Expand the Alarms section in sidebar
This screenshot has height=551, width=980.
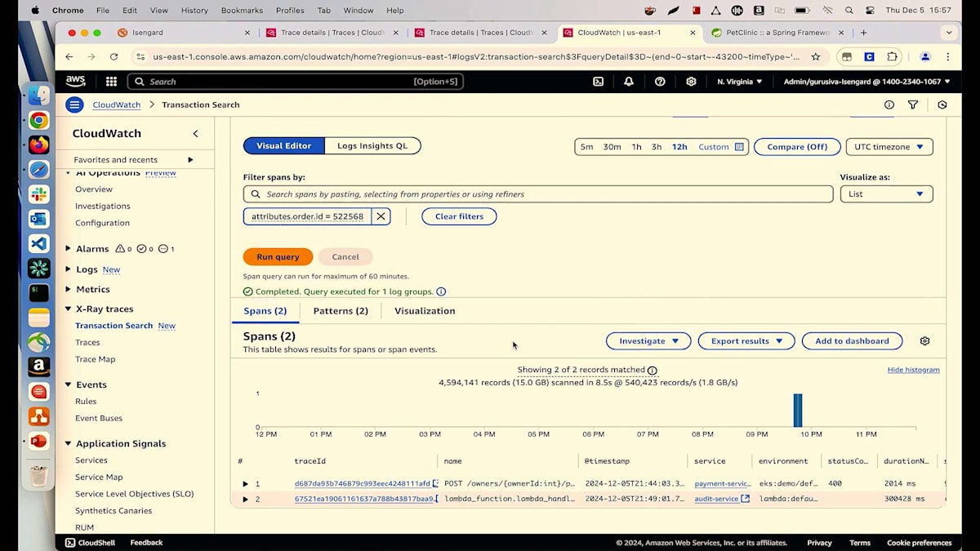pyautogui.click(x=69, y=249)
